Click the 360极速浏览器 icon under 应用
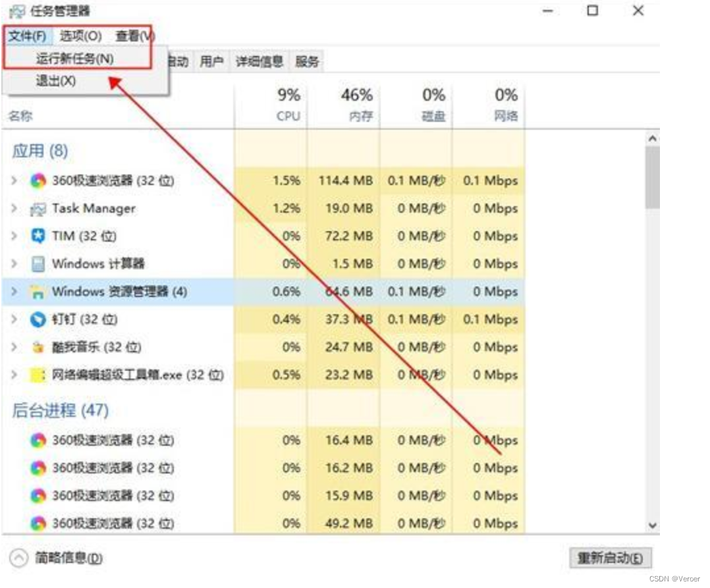 (38, 181)
